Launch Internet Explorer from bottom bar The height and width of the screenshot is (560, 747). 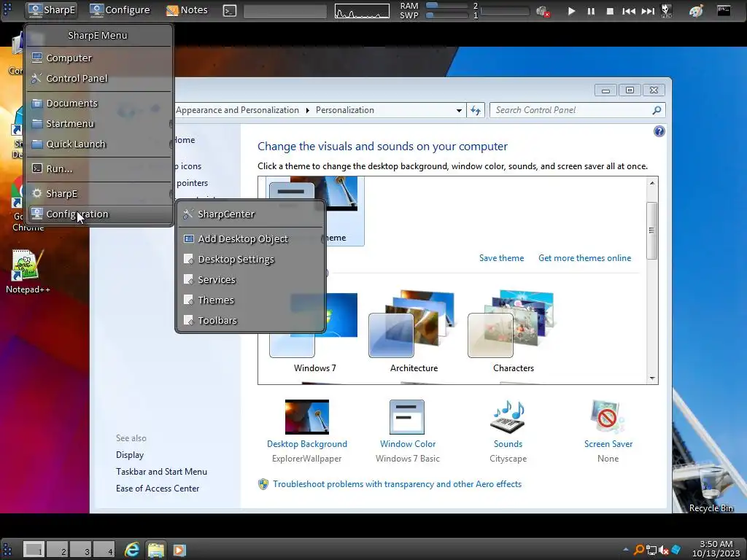[x=132, y=550]
